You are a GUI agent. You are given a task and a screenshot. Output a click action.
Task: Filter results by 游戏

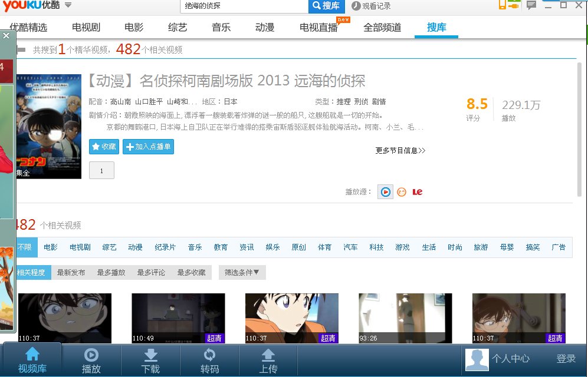[402, 247]
